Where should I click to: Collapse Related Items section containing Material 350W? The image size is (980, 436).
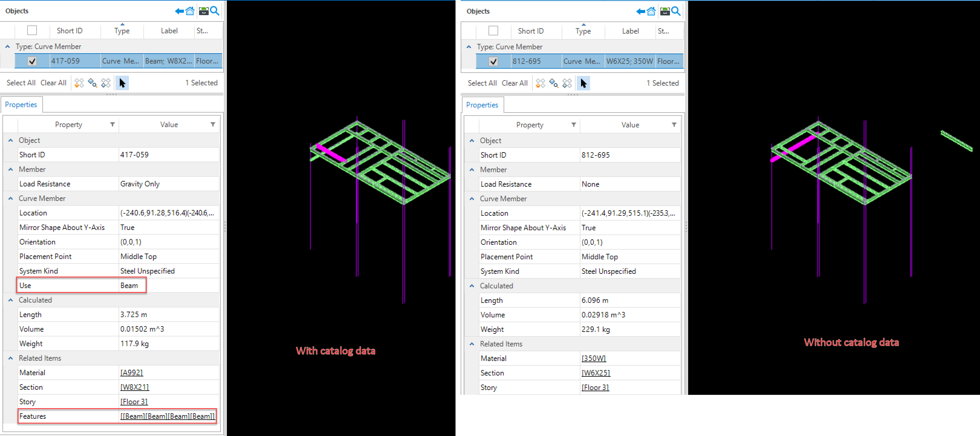(472, 344)
